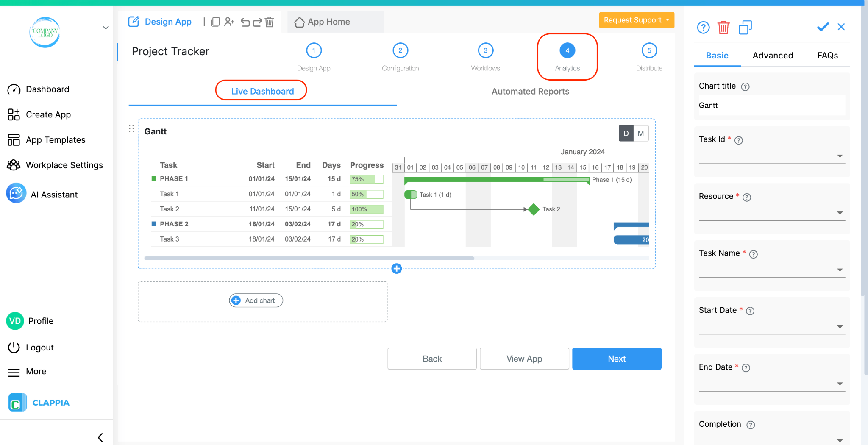Click the grey trash icon in top toolbar

click(270, 22)
